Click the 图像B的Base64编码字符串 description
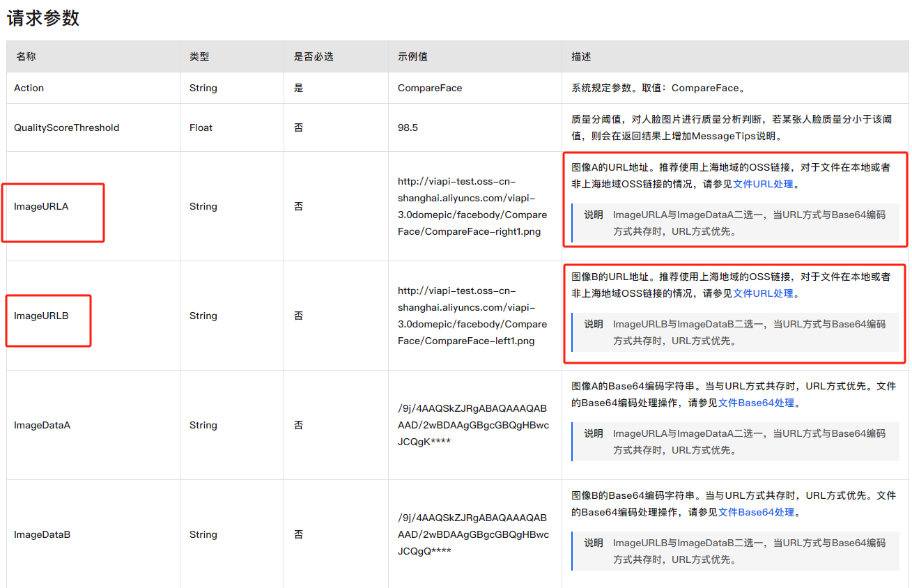The width and height of the screenshot is (912, 588). [x=734, y=504]
